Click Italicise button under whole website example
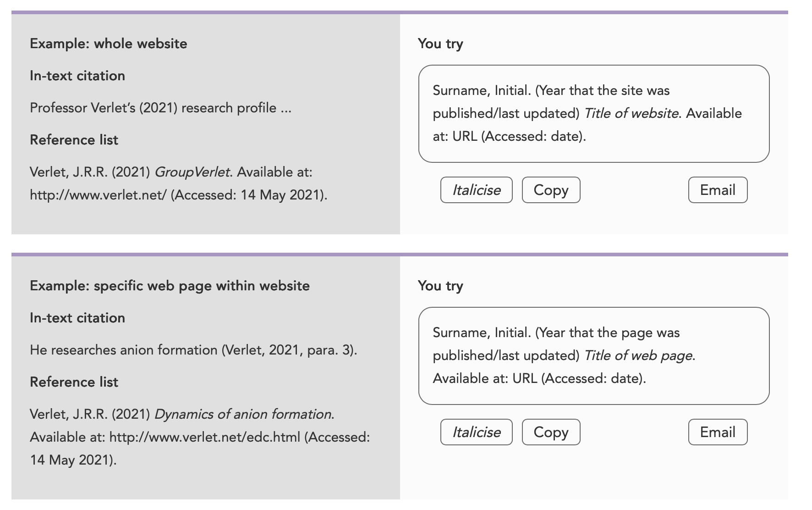Image resolution: width=812 pixels, height=510 pixels. (x=476, y=190)
